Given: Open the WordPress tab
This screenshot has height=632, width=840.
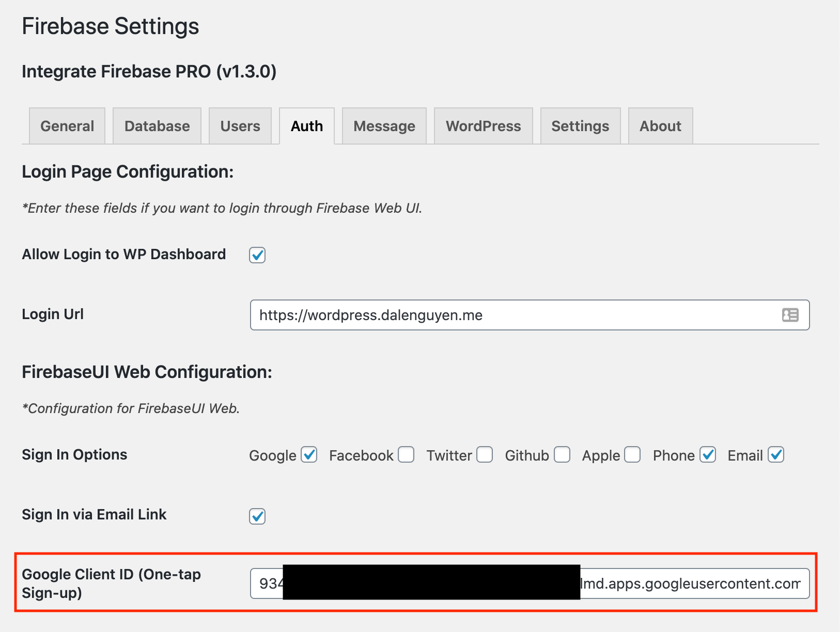Looking at the screenshot, I should click(484, 126).
